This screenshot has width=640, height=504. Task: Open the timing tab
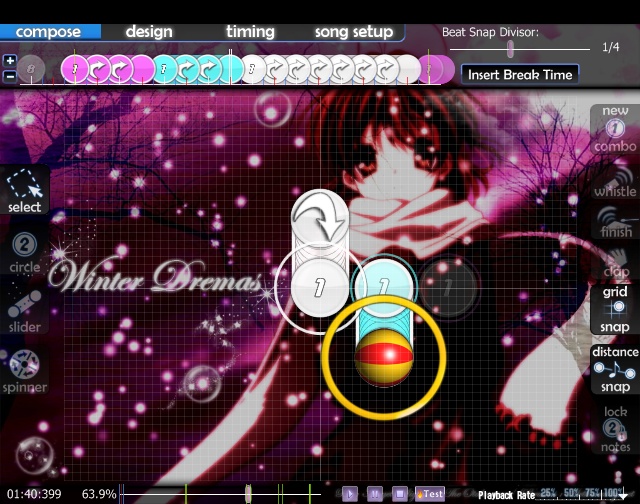click(x=250, y=32)
